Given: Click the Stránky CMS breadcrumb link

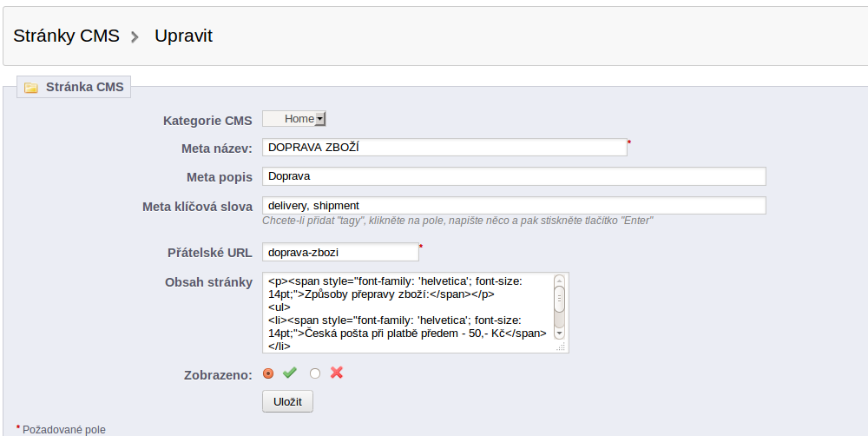Looking at the screenshot, I should click(67, 36).
